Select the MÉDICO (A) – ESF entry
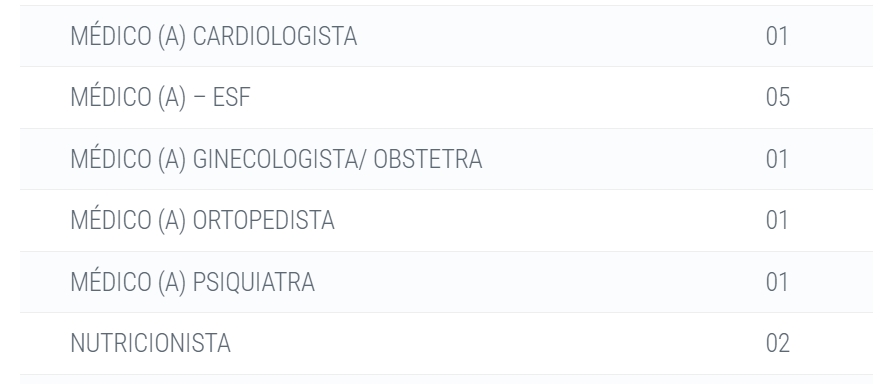Screen dimensions: 884x384 click(160, 97)
